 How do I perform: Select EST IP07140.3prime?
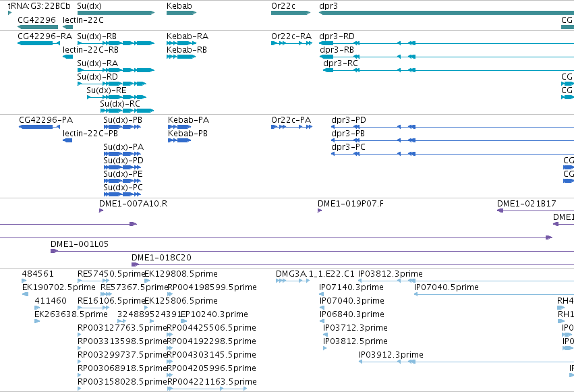pyautogui.click(x=322, y=294)
